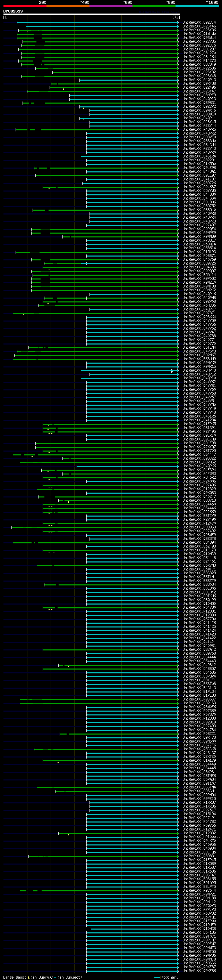The width and height of the screenshot is (222, 980).
Task: Select UniRef100_A4QPL1 entry
Action: pos(199,118)
